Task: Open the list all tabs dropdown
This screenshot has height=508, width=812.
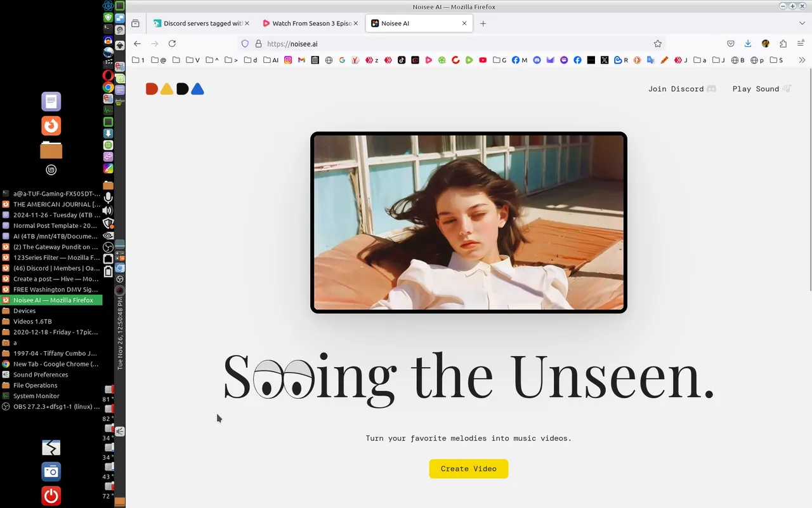Action: [802, 23]
